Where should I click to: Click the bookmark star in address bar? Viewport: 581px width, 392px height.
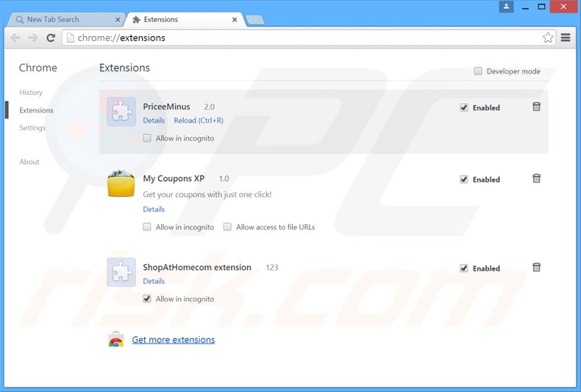point(548,38)
